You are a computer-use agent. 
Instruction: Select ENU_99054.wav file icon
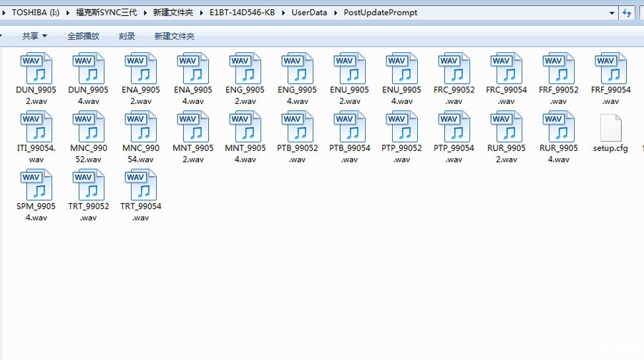[401, 68]
